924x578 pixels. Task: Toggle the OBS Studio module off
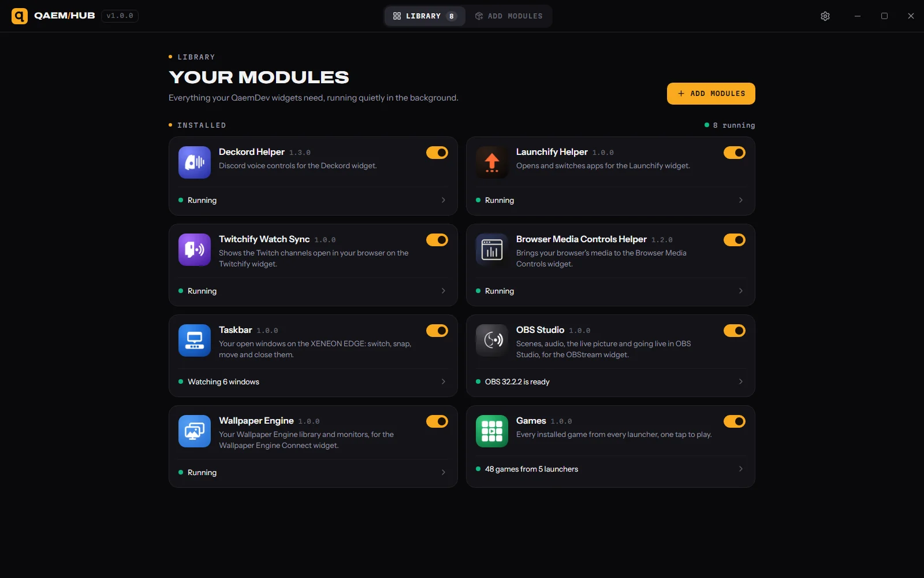click(735, 331)
